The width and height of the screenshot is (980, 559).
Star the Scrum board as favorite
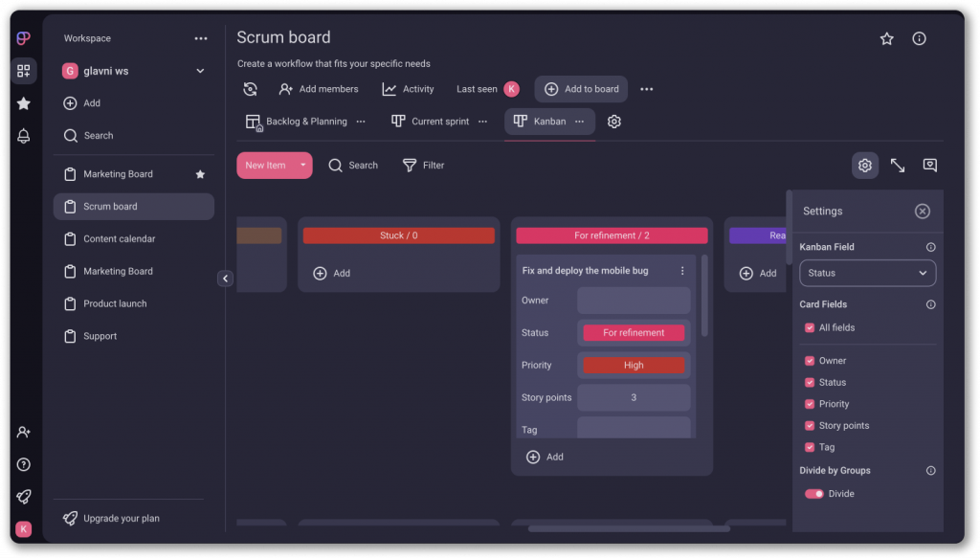coord(886,38)
